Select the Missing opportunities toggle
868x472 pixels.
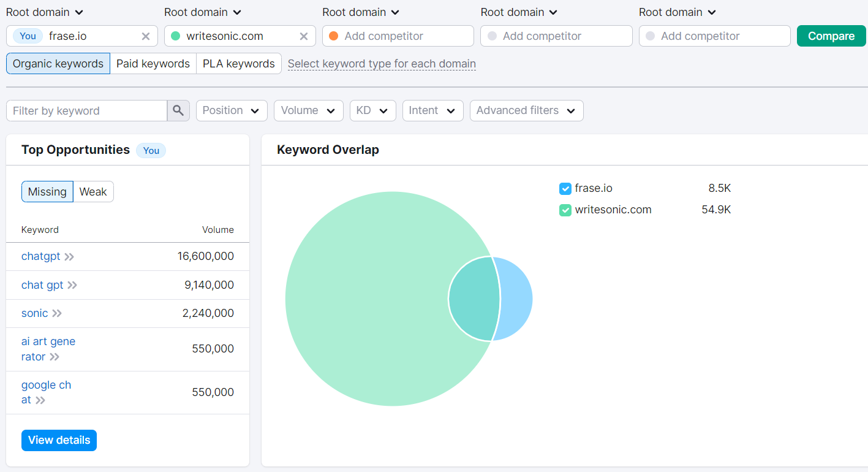47,192
